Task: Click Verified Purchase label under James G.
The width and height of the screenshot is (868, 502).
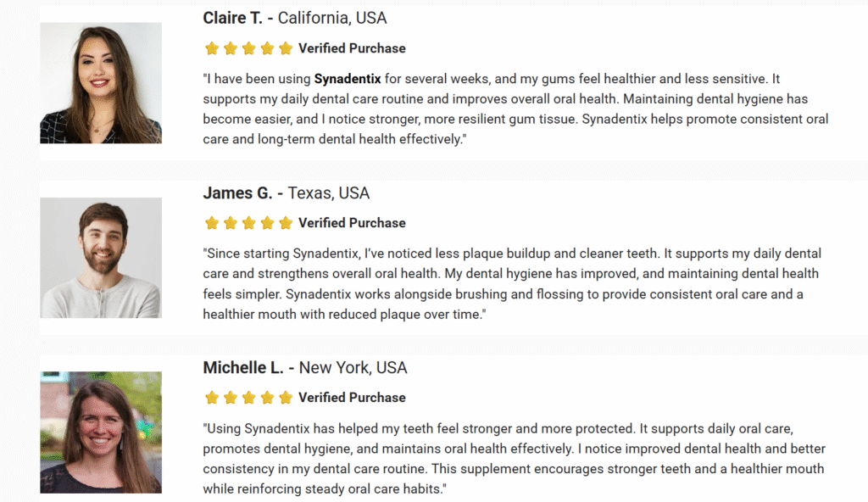Action: point(352,223)
